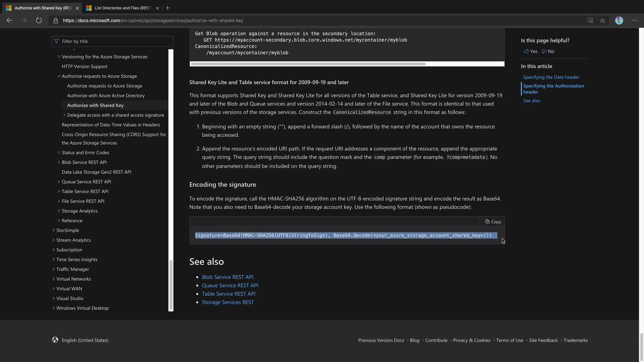
Task: Vote No for page helpful
Action: click(x=548, y=51)
